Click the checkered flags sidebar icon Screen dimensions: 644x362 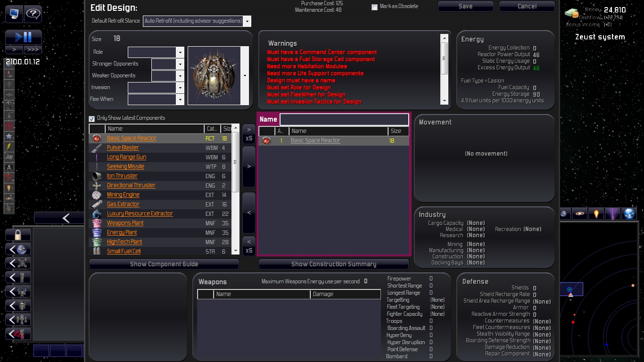pos(9,157)
